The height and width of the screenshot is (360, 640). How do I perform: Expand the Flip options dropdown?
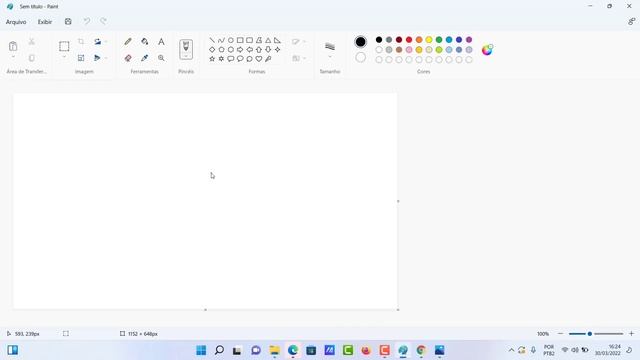106,58
